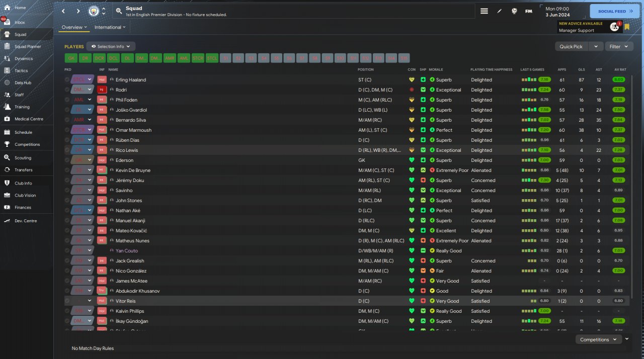Sort by the MORALE column header
The height and width of the screenshot is (359, 644).
click(436, 69)
